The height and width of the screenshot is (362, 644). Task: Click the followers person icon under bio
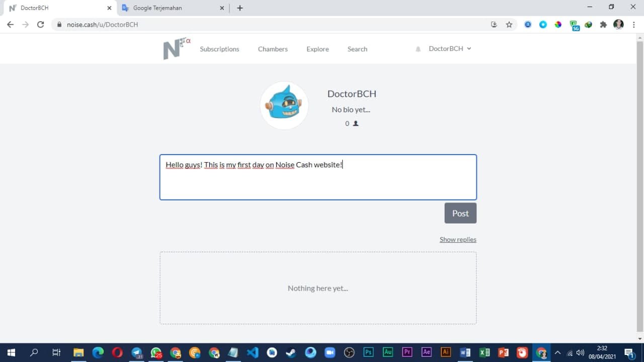(x=356, y=123)
